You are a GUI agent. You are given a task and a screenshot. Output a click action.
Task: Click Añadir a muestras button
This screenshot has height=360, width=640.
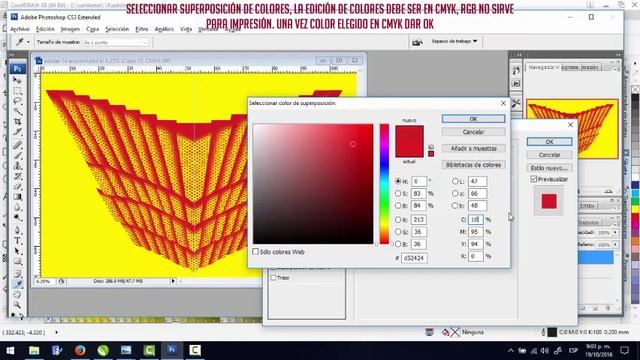pyautogui.click(x=473, y=148)
